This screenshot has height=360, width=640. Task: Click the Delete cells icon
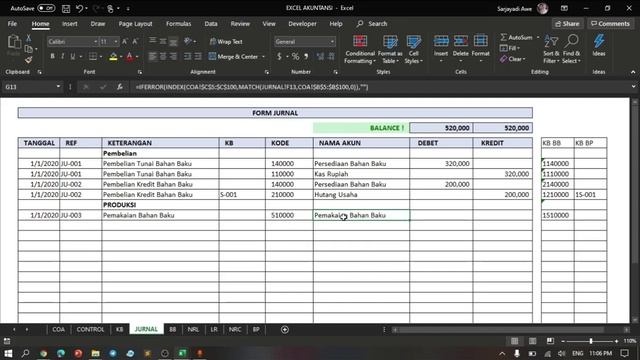(460, 42)
